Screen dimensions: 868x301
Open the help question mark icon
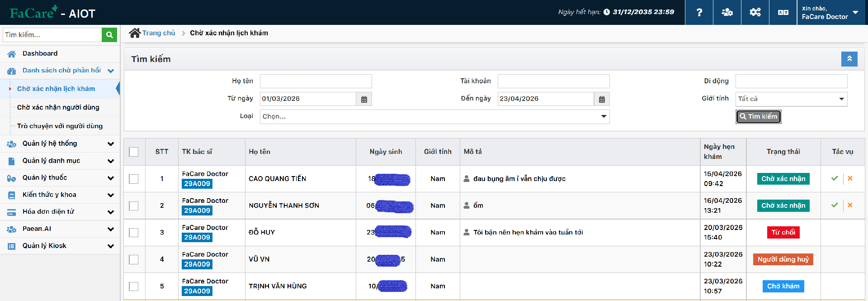pyautogui.click(x=699, y=12)
